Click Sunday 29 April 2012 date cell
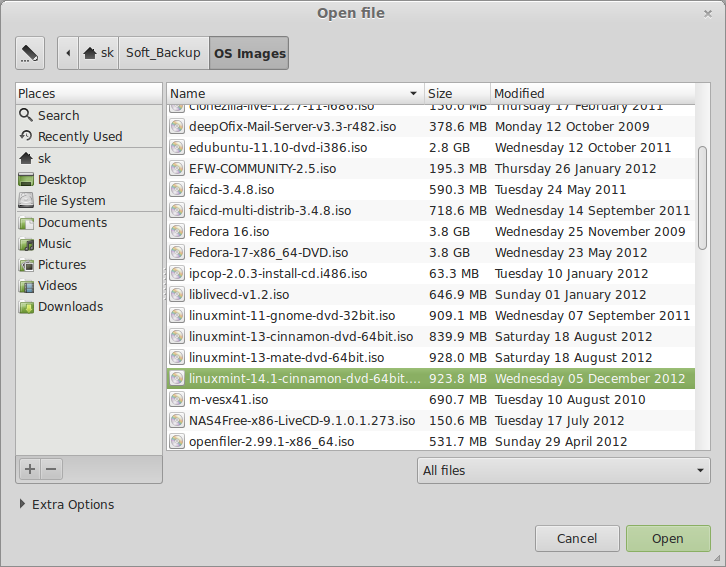Image resolution: width=726 pixels, height=567 pixels. click(x=561, y=442)
